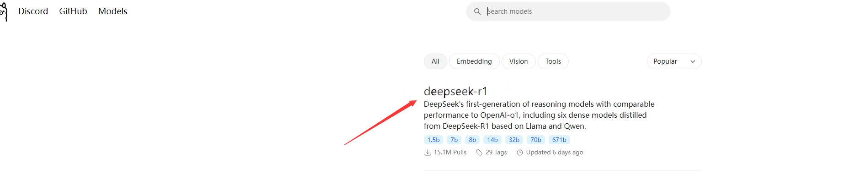Click the Ollama llama logo icon
This screenshot has height=175, width=868.
[4, 11]
